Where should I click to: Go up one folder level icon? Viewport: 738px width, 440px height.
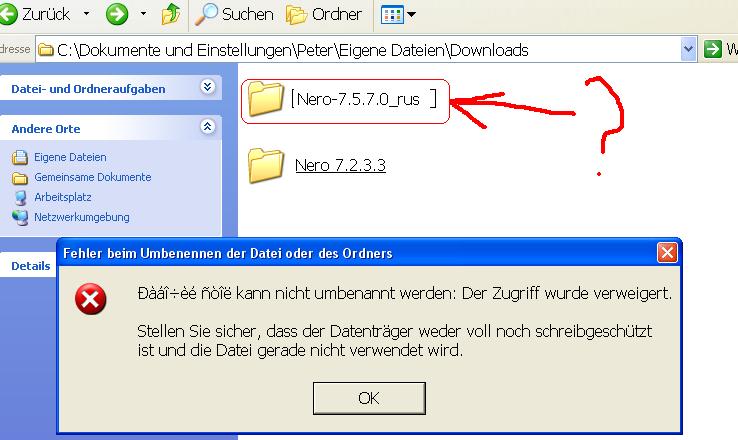[170, 14]
